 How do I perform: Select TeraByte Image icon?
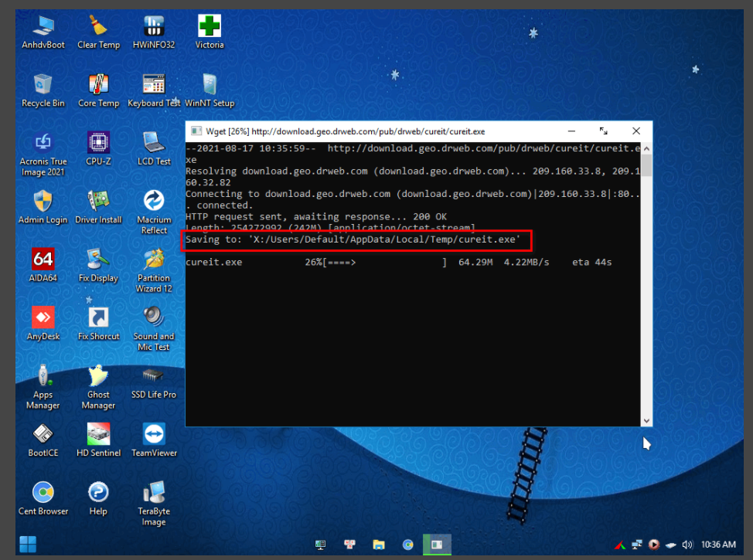tap(154, 504)
